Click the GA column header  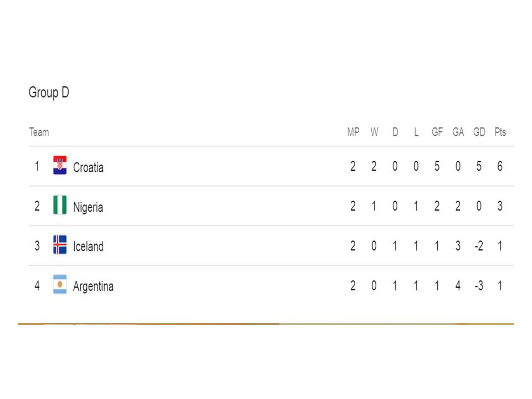458,132
